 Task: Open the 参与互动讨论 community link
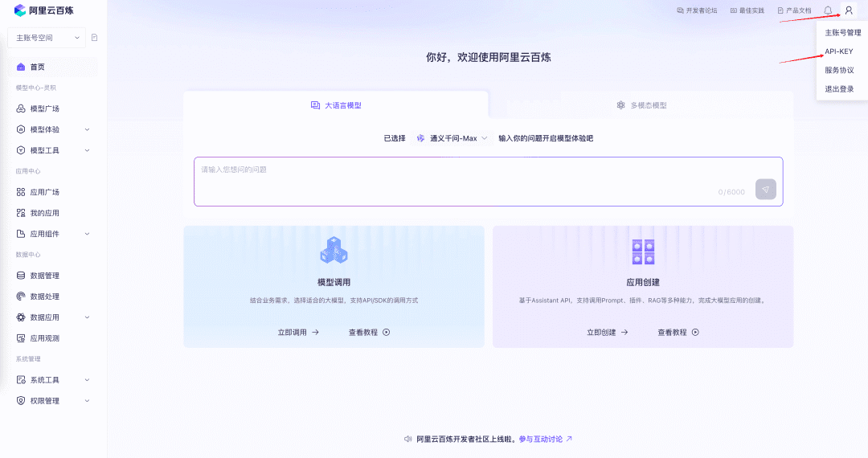545,440
